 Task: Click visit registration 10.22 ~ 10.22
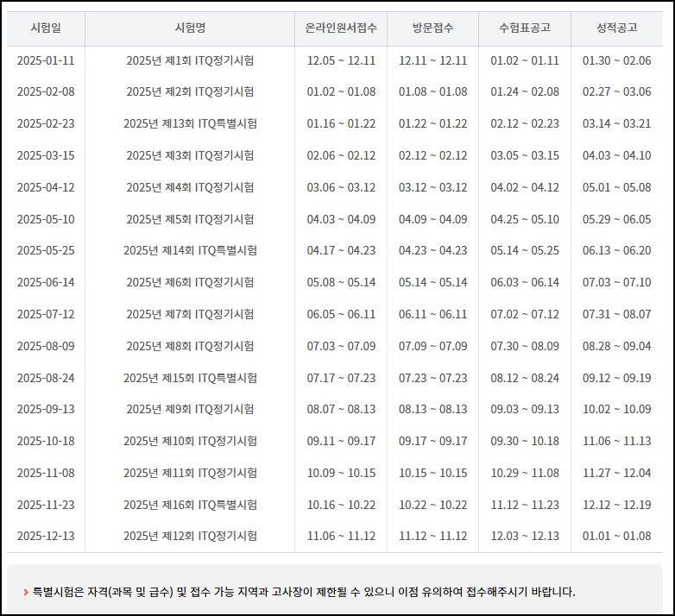pos(432,505)
